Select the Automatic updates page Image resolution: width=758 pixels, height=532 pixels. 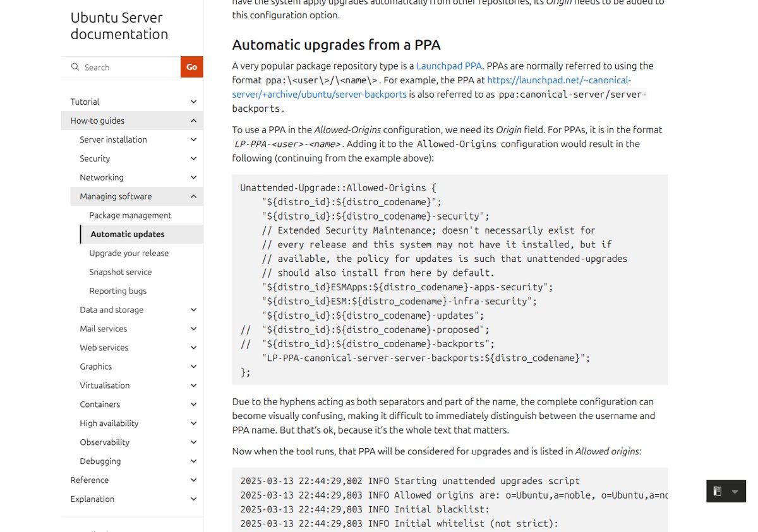coord(127,234)
